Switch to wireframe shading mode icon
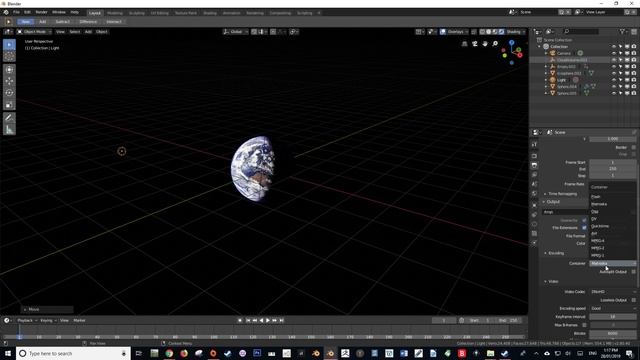This screenshot has width=640, height=360. 482,32
